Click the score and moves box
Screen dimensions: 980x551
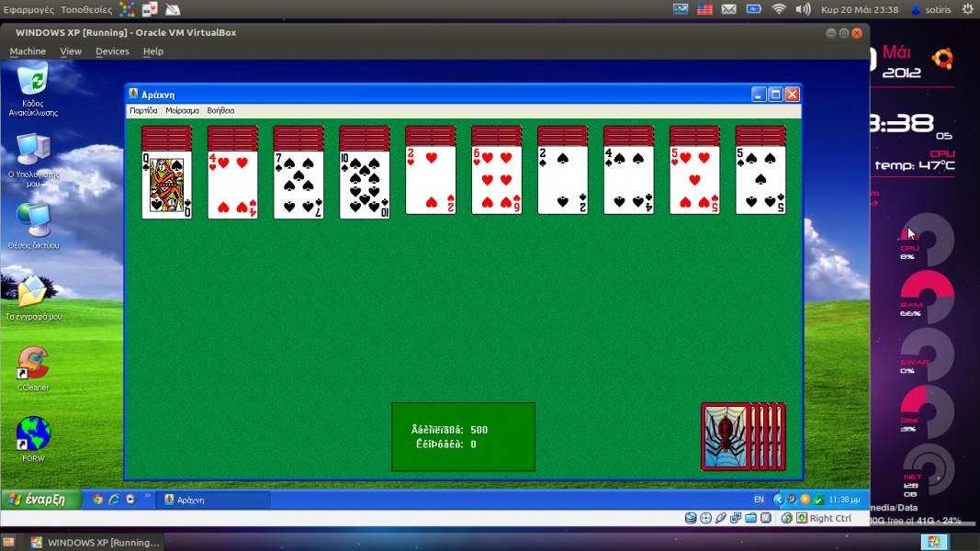[x=463, y=437]
